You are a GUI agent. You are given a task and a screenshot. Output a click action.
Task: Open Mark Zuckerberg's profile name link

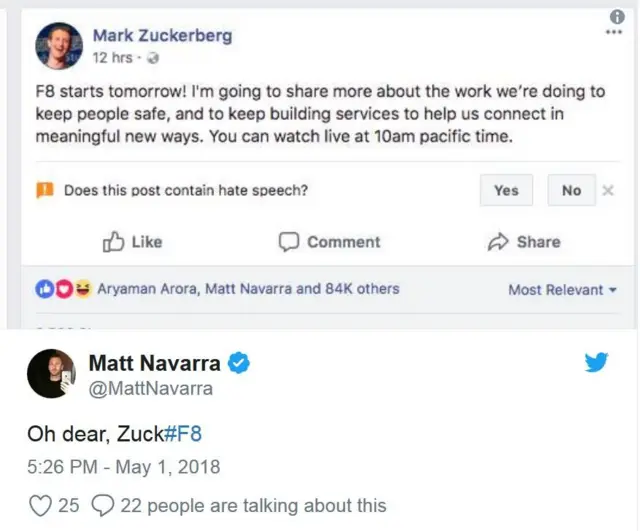pos(162,36)
